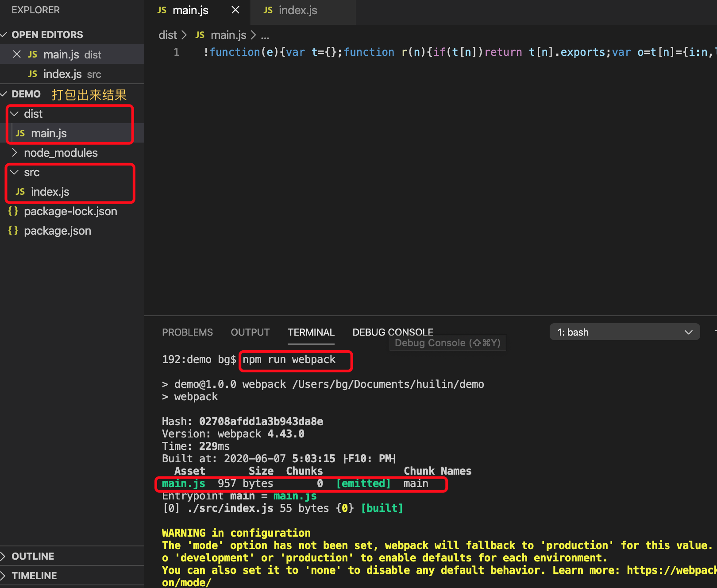
Task: Expand the OUTLINE section
Action: coord(72,556)
